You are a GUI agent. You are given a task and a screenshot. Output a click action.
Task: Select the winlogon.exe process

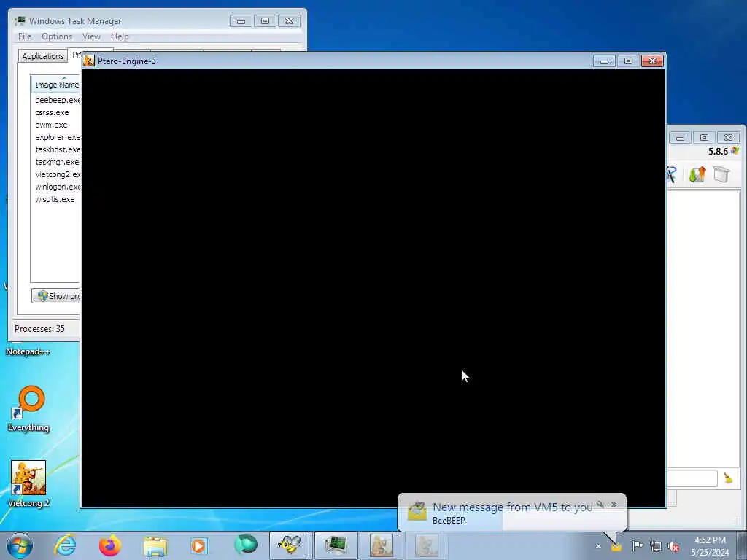[57, 187]
